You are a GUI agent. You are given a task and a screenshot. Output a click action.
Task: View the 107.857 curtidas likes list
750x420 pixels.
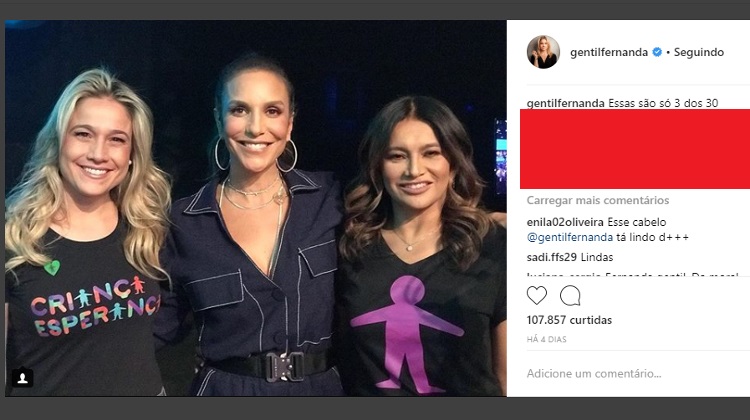point(569,320)
